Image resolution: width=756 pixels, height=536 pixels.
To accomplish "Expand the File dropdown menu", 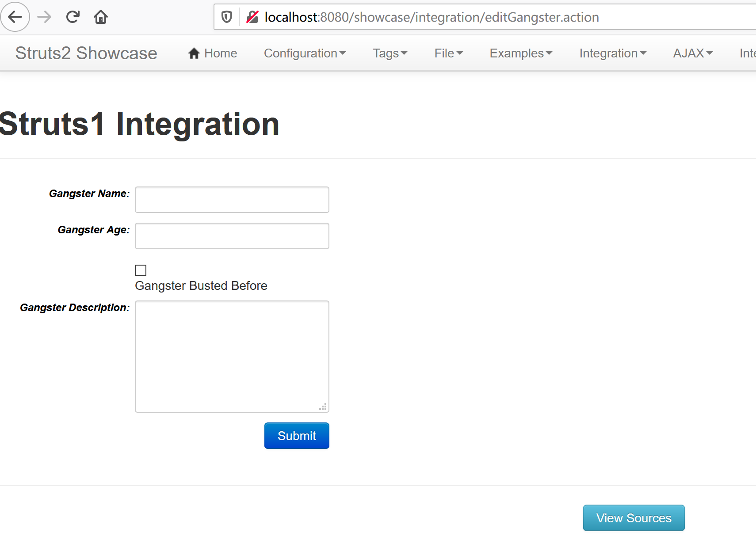I will (448, 53).
